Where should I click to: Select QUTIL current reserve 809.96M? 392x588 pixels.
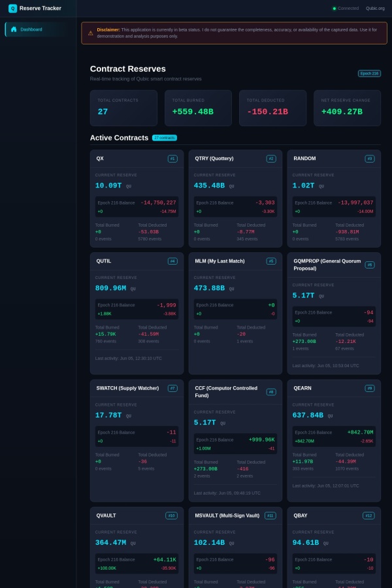tap(110, 288)
